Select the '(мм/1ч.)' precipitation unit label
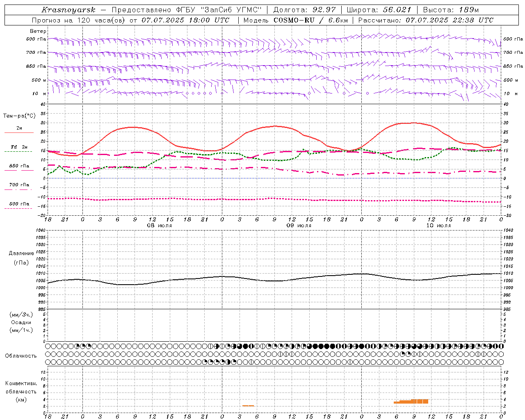Screen dimensions: 525x420 pos(21,330)
